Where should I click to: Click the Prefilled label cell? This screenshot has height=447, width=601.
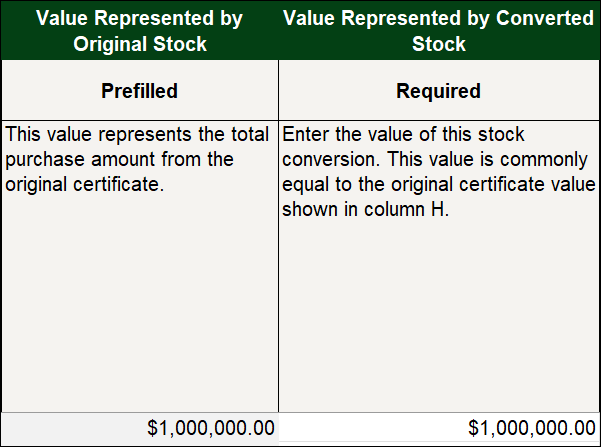140,90
